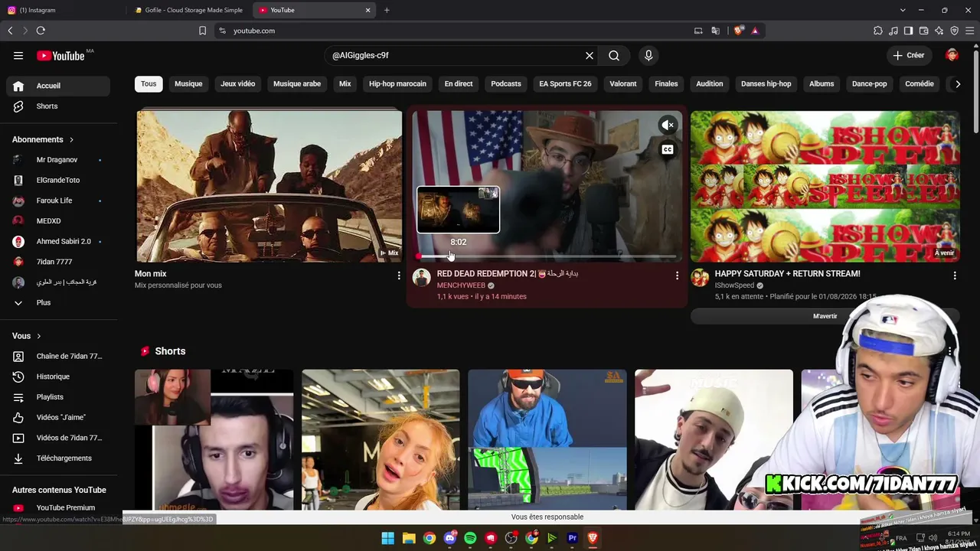Select the Hip-hop marocain filter chip
980x551 pixels.
click(397, 83)
